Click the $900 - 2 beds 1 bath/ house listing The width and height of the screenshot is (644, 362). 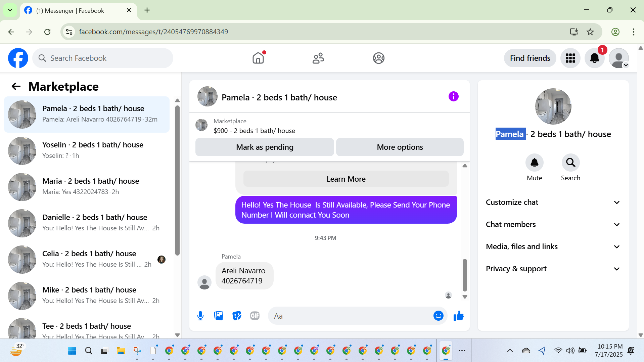[x=254, y=131]
